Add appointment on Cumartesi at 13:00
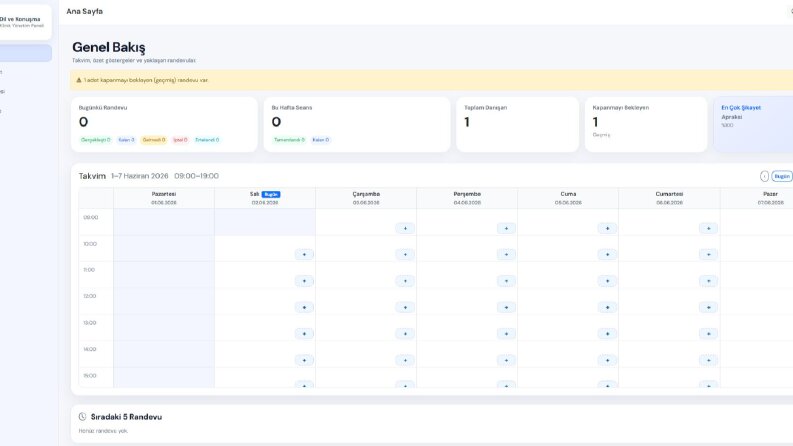This screenshot has width=793, height=446. pos(709,334)
